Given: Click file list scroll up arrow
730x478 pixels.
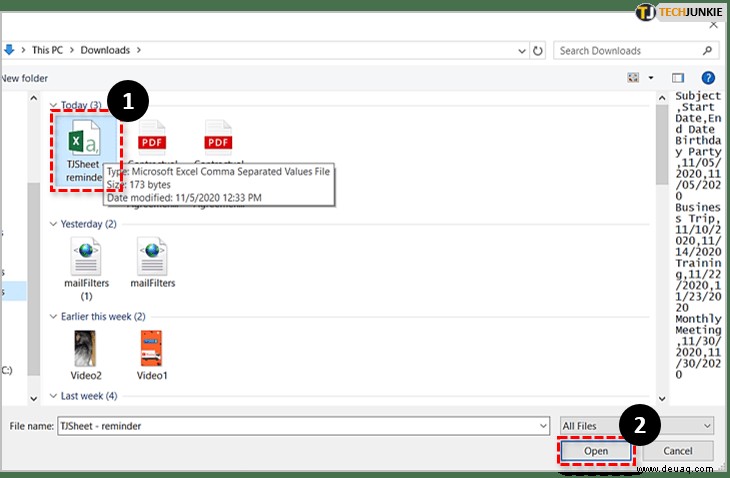Looking at the screenshot, I should point(662,98).
